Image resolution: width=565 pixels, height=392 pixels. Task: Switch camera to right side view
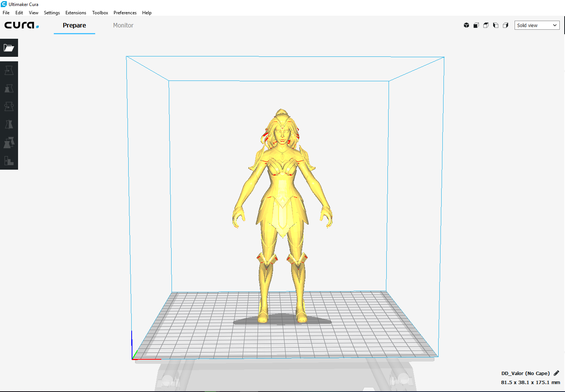tap(506, 25)
